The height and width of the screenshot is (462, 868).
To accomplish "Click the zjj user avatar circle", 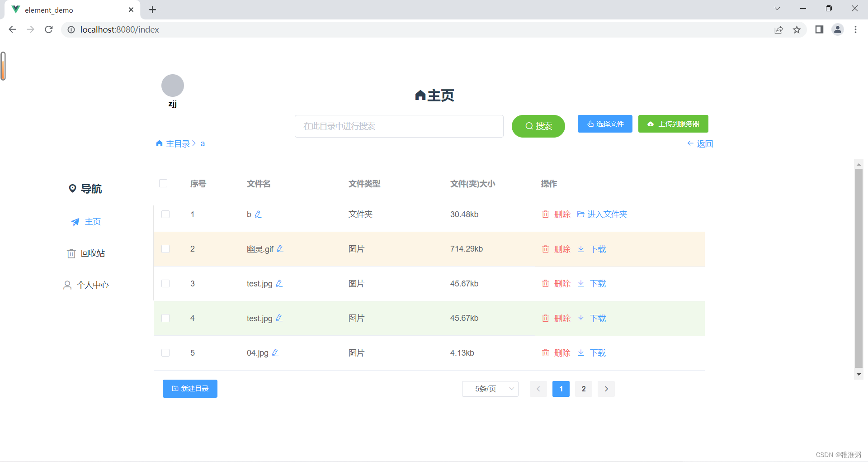I will click(x=173, y=86).
